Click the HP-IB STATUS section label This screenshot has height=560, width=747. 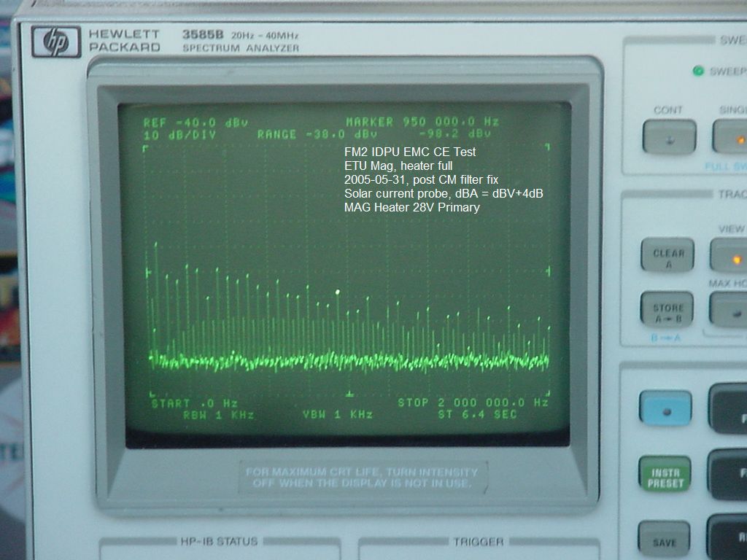(x=219, y=542)
